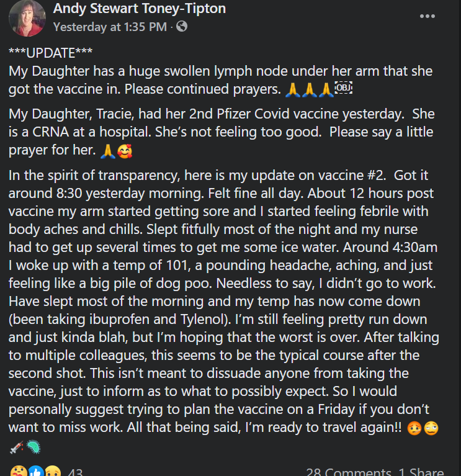Open Andy Stewart Toney-Tipton's profile name link

click(140, 9)
